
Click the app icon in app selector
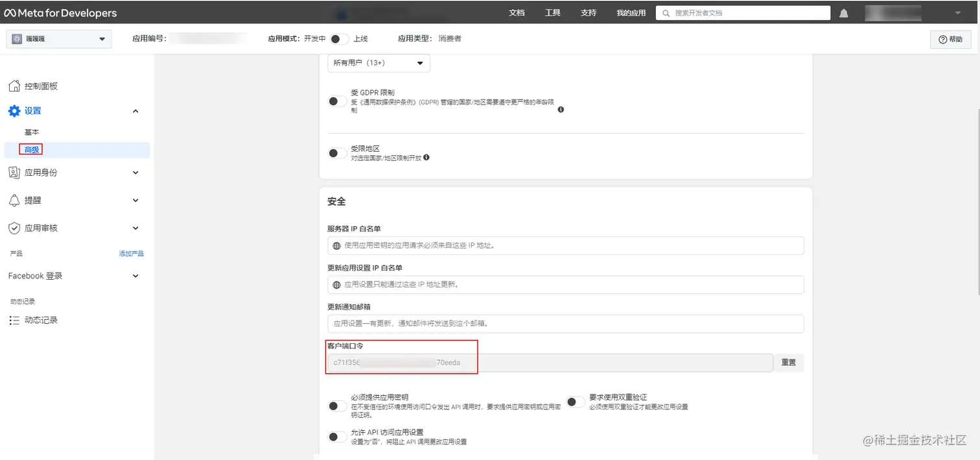point(17,39)
